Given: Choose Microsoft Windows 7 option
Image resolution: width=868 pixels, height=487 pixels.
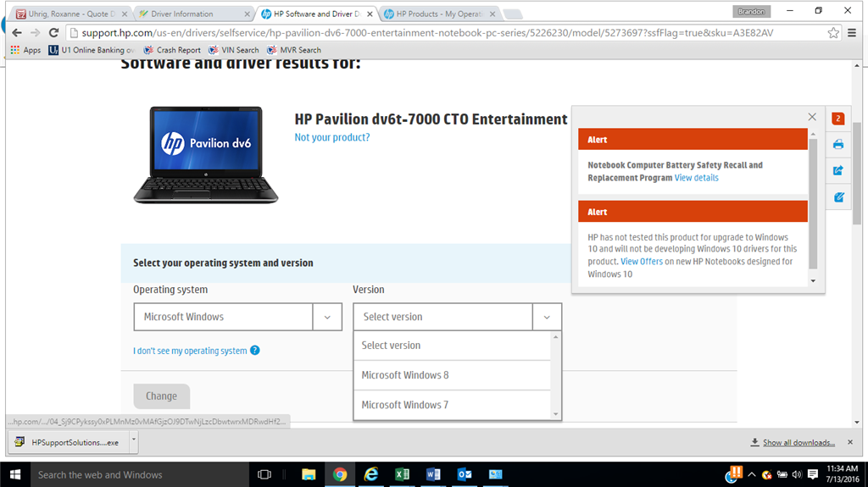Looking at the screenshot, I should click(x=452, y=405).
